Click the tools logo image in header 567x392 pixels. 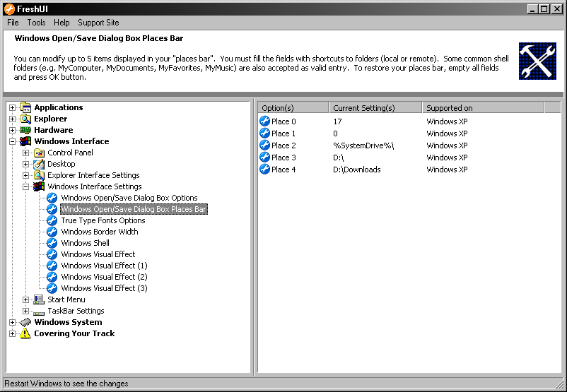pos(537,61)
